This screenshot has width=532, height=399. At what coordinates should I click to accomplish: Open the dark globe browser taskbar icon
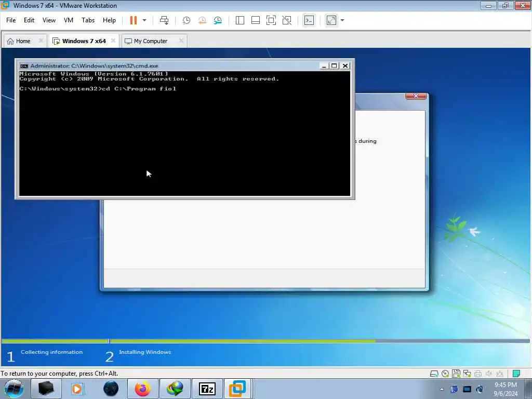point(111,389)
